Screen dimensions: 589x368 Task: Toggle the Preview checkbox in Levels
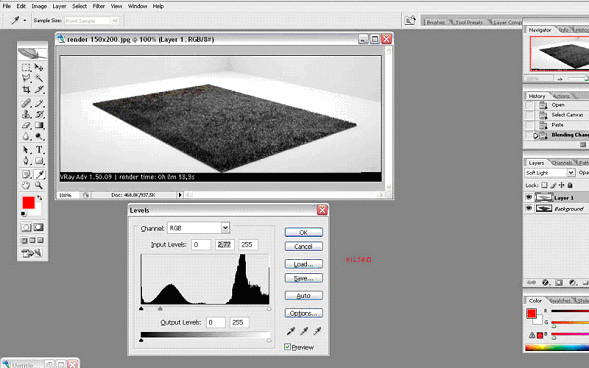(x=287, y=347)
